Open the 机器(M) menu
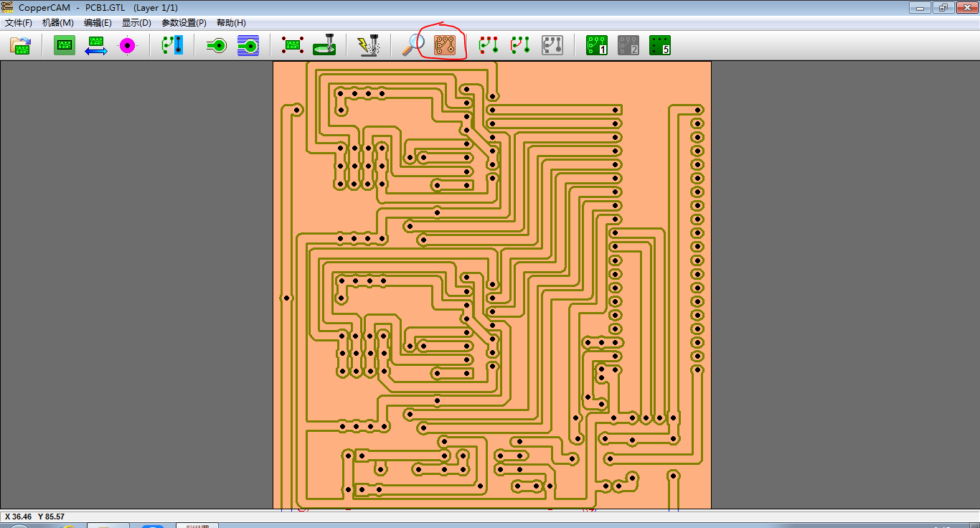Viewport: 980px width, 528px height. pos(57,23)
